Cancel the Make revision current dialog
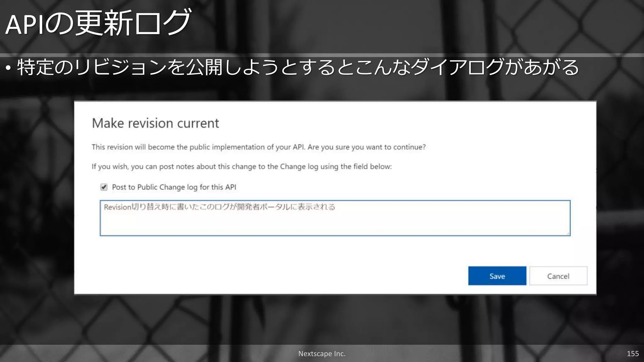This screenshot has height=362, width=644. tap(558, 276)
